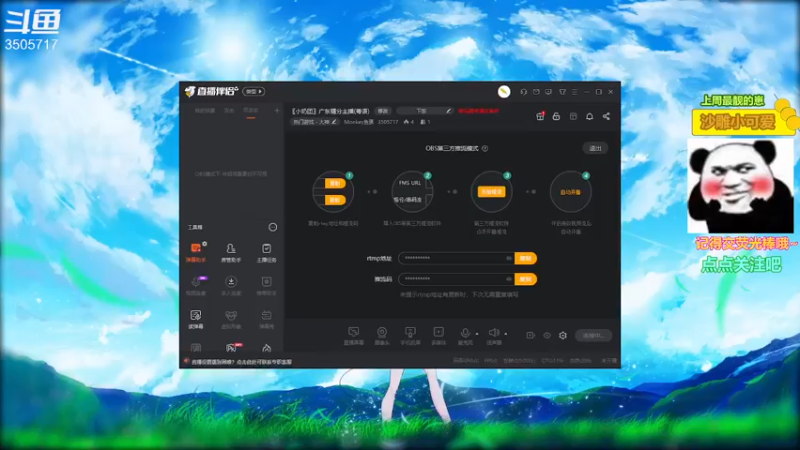
Task: Open the microphone tool with purple badge
Action: coord(196,285)
